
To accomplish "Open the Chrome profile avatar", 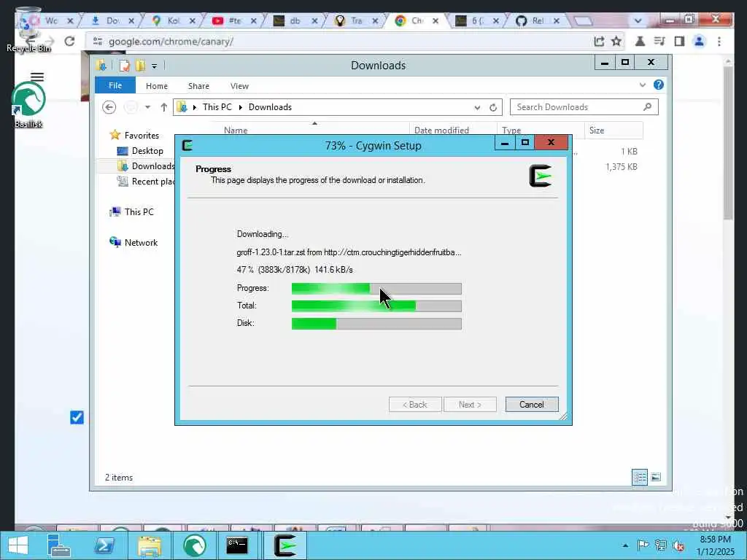I will coord(699,42).
